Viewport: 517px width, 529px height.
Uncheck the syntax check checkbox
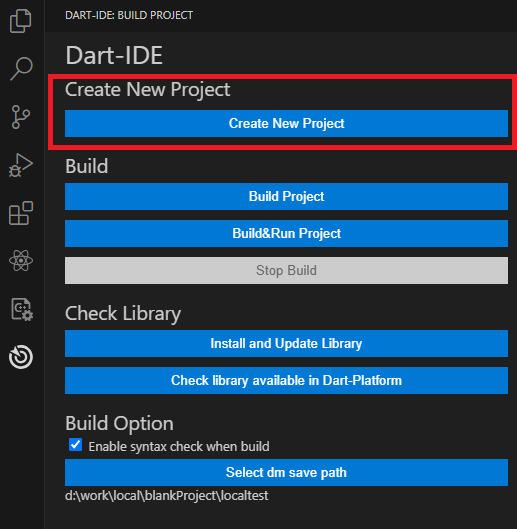click(x=75, y=445)
